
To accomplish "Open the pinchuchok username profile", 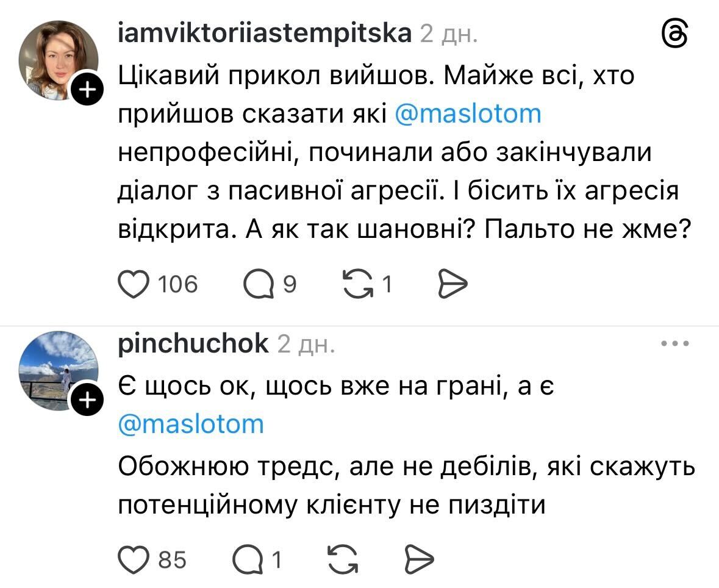I will [193, 343].
